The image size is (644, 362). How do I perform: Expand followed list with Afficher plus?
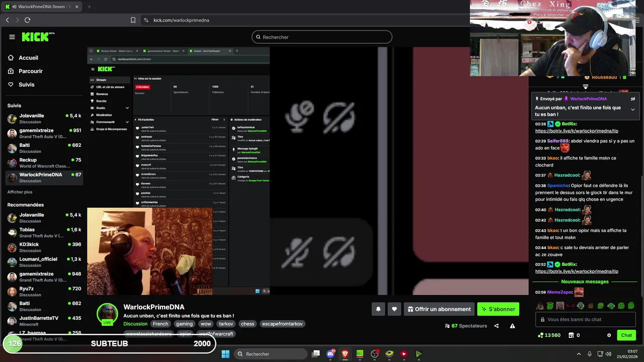pos(20,192)
